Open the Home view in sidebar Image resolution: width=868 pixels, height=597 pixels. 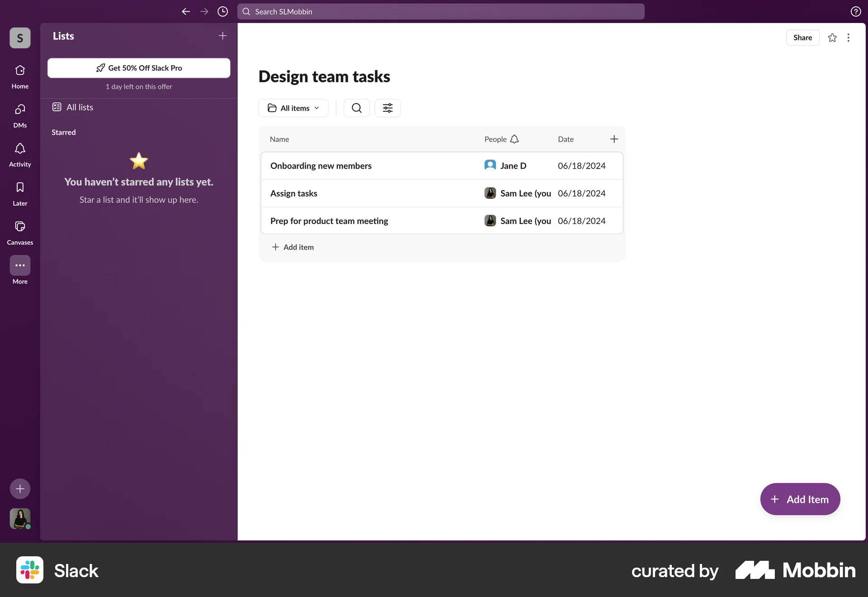coord(19,76)
